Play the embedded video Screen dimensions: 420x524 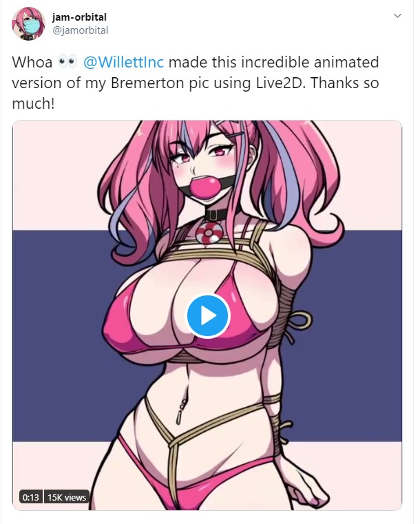click(208, 315)
